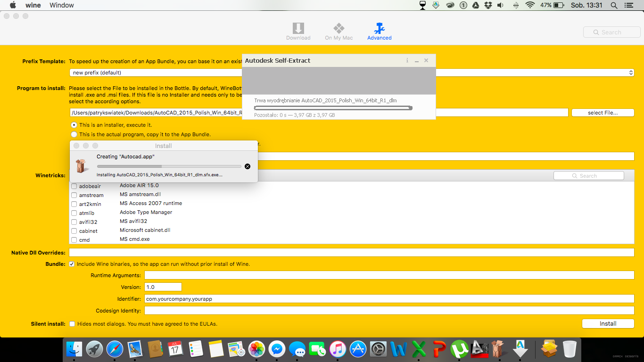Click info icon in Autodesk Self-Extract window
This screenshot has height=362, width=644.
(407, 61)
